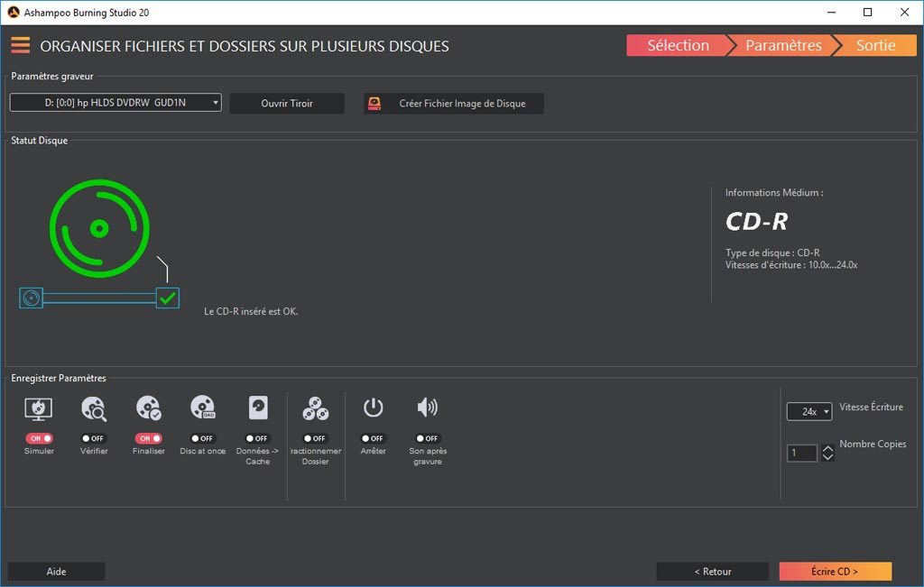Click the large CD-R medium heading

[757, 222]
